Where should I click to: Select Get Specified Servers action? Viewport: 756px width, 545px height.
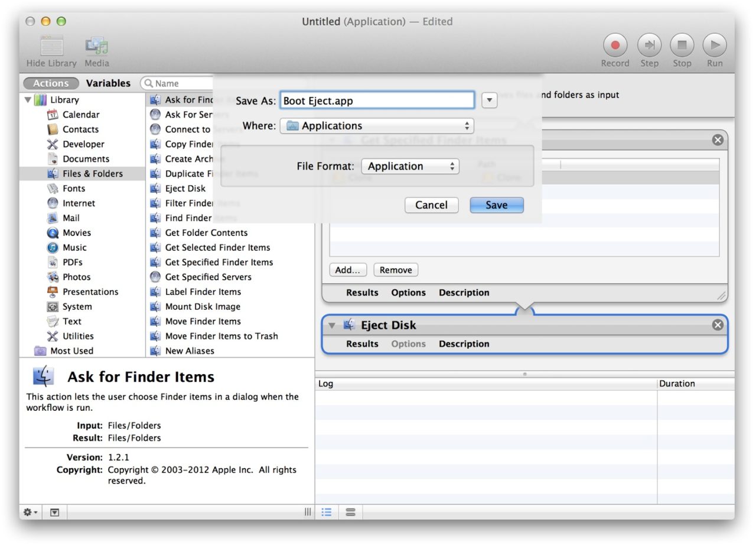coord(208,277)
